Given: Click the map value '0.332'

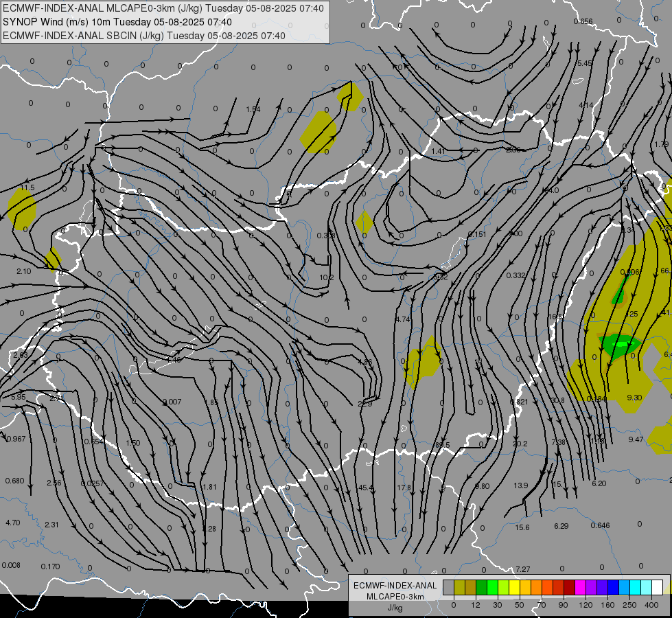Looking at the screenshot, I should 515,275.
